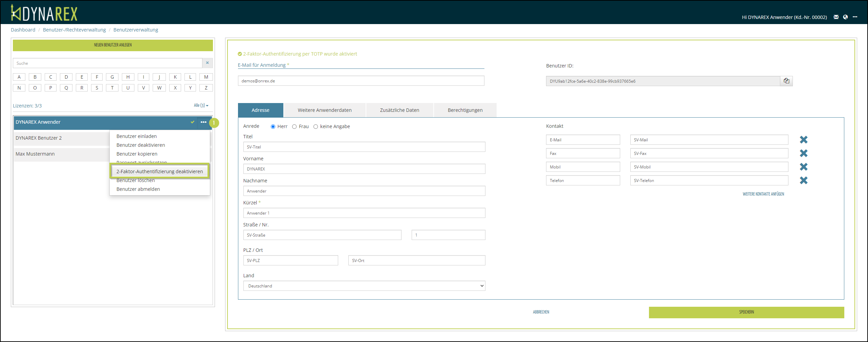Select the Herr salutation option
This screenshot has height=342, width=868.
click(273, 127)
